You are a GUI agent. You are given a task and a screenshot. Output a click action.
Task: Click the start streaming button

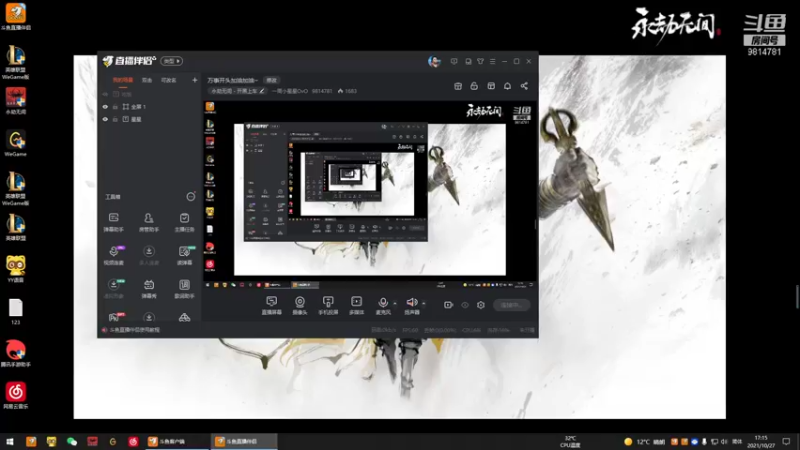coord(512,305)
